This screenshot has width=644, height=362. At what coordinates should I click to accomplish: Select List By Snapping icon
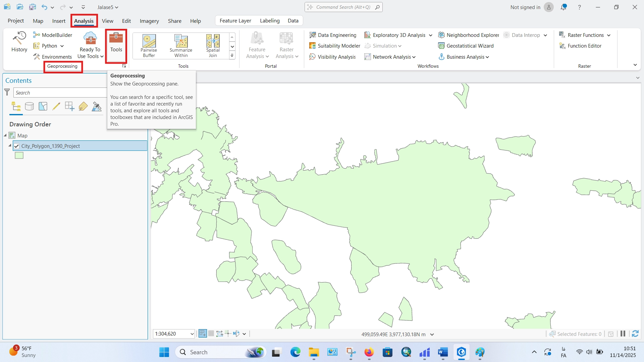[x=70, y=106]
